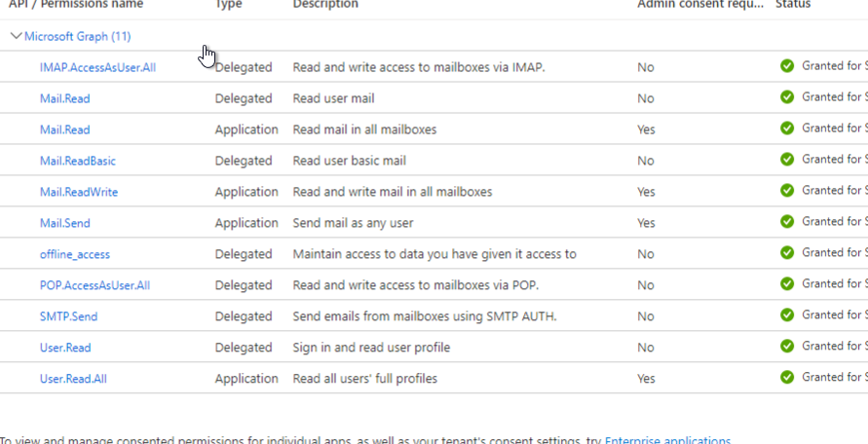Click the green status icon for SMTP.Send

click(x=786, y=315)
